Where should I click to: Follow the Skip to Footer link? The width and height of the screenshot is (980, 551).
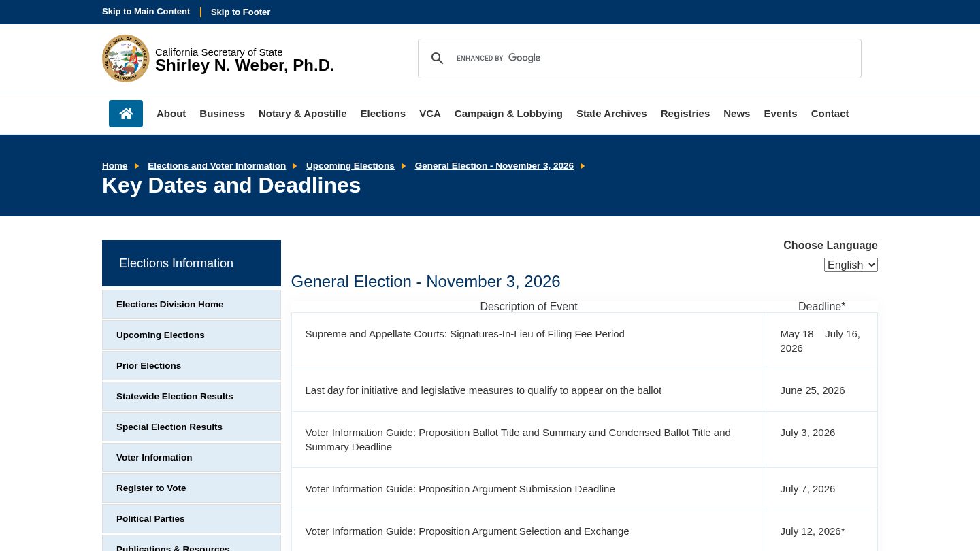[x=240, y=12]
